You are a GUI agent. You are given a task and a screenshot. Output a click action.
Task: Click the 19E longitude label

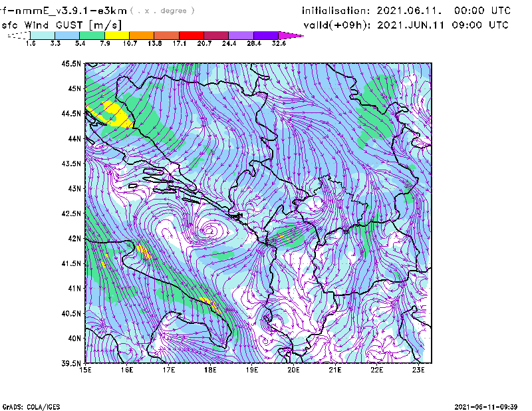coord(252,370)
